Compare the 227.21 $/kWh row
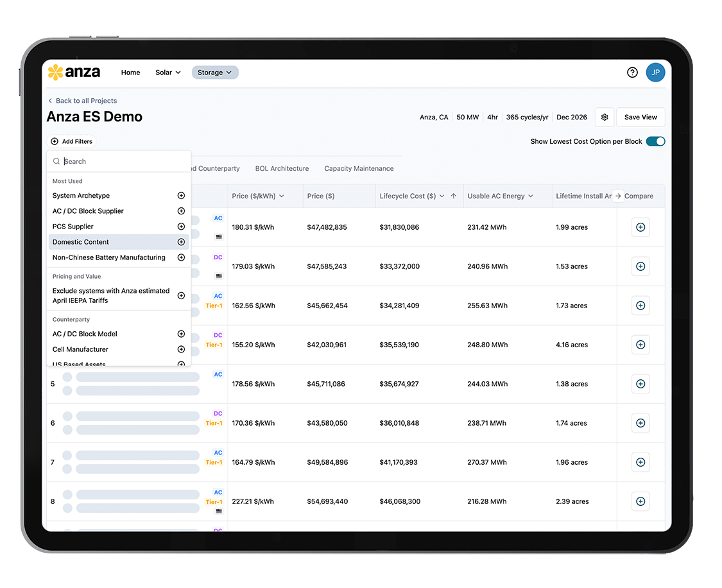This screenshot has height=588, width=722. (640, 501)
